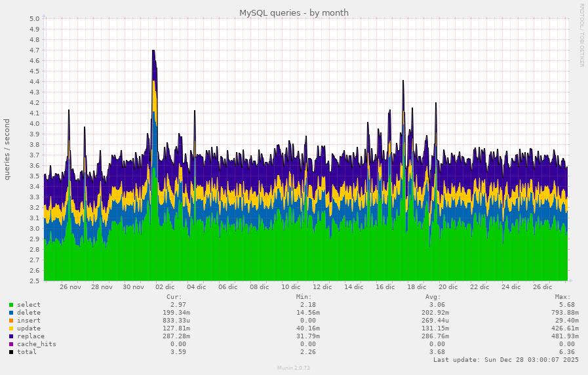The height and width of the screenshot is (375, 588).
Task: Click the select minimum value 2.18
Action: click(x=308, y=305)
